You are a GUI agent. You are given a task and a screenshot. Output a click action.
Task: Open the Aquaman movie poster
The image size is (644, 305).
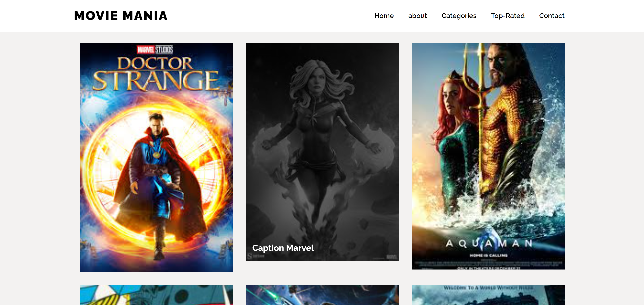coord(488,156)
